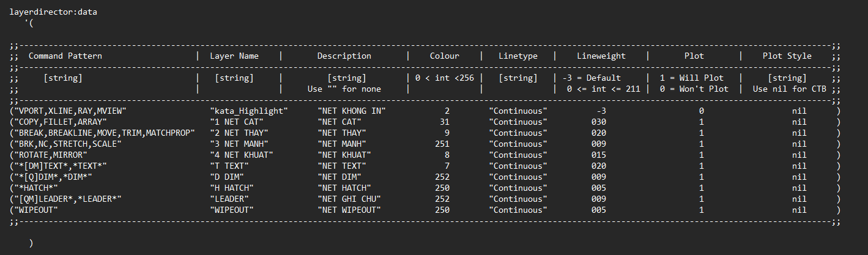Image resolution: width=868 pixels, height=255 pixels.
Task: Click the layerdirector:data text at top
Action: pos(53,12)
